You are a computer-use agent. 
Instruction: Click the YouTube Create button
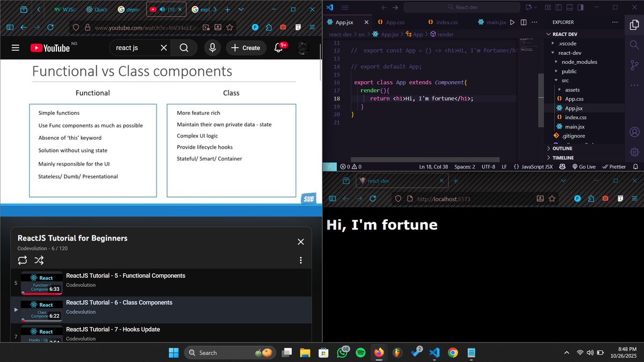[245, 48]
